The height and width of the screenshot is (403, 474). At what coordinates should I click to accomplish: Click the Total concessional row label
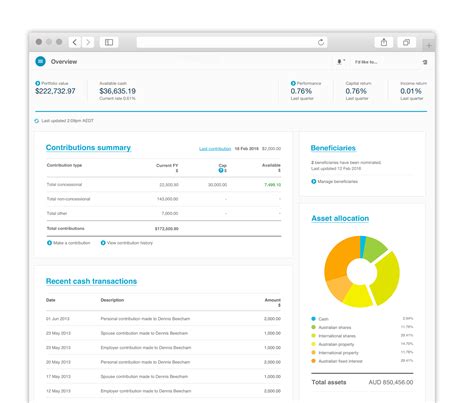tap(64, 185)
